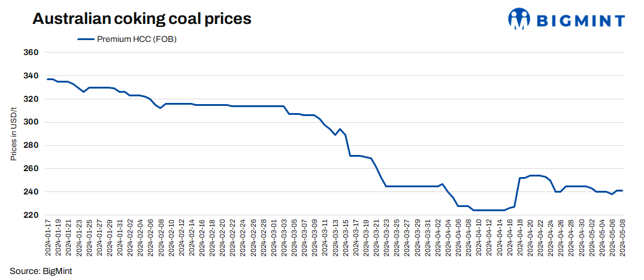
Task: Click the 220 value on the y-axis
Action: tap(32, 215)
